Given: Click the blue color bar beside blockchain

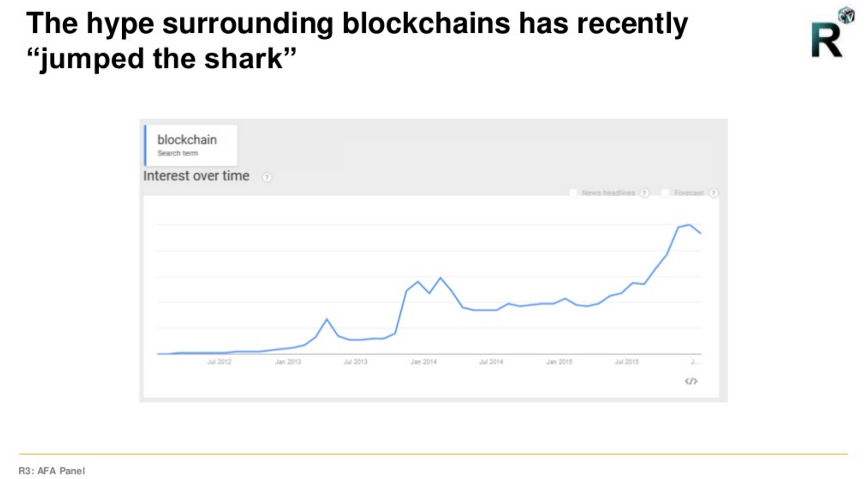Looking at the screenshot, I should tap(145, 146).
